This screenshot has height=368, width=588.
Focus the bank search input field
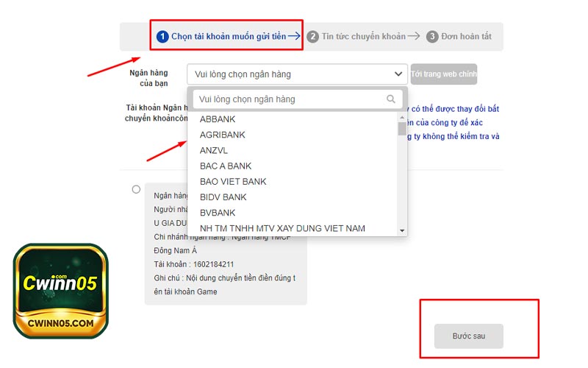tap(298, 99)
